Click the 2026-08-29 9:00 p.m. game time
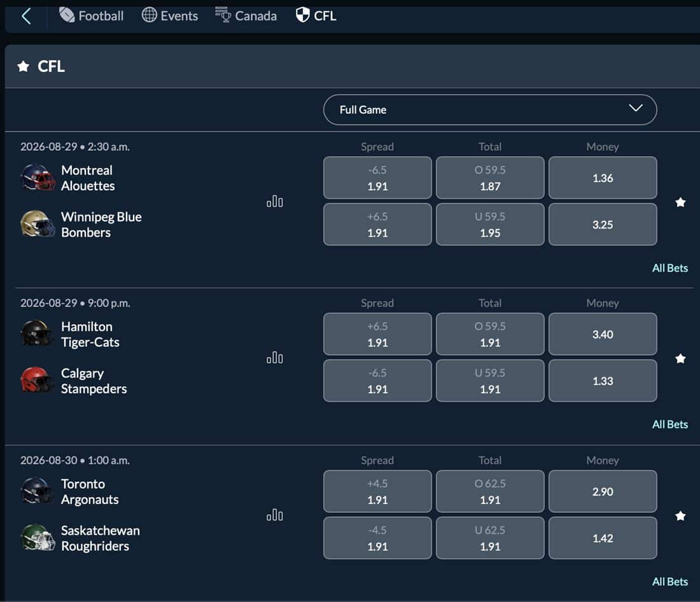The width and height of the screenshot is (700, 602). click(75, 303)
